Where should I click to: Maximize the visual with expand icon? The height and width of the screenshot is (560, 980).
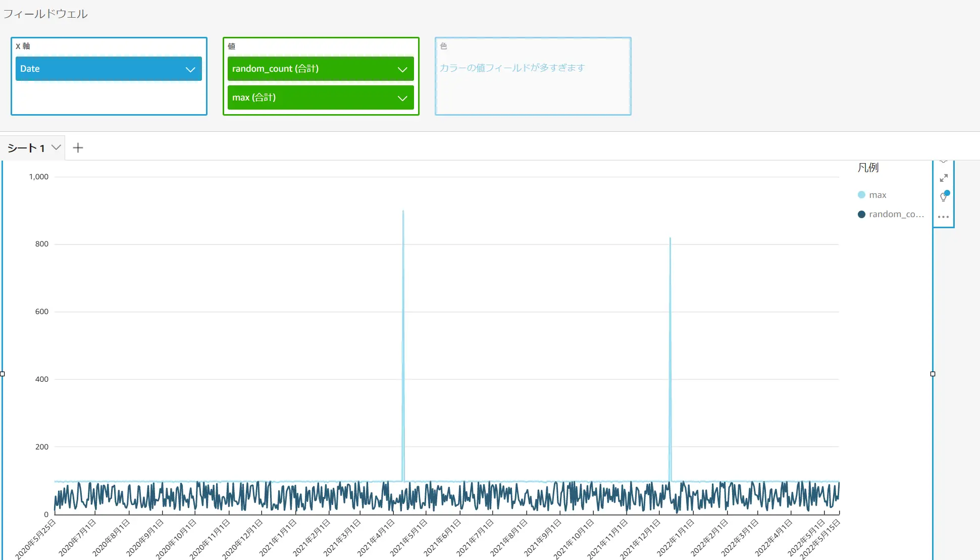944,178
